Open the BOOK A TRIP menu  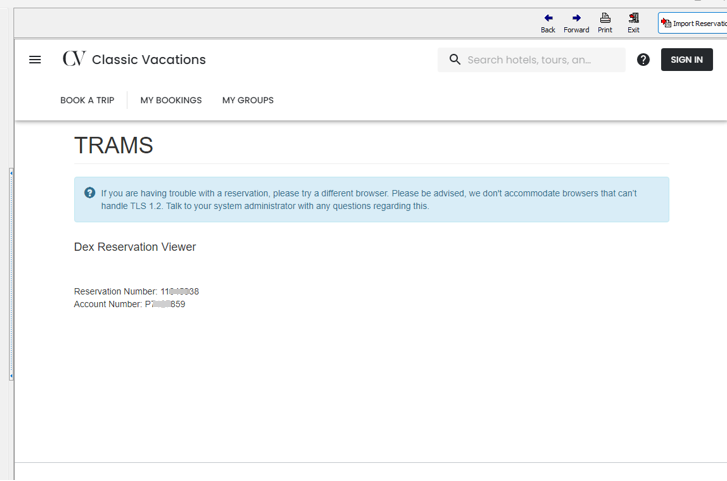(87, 100)
